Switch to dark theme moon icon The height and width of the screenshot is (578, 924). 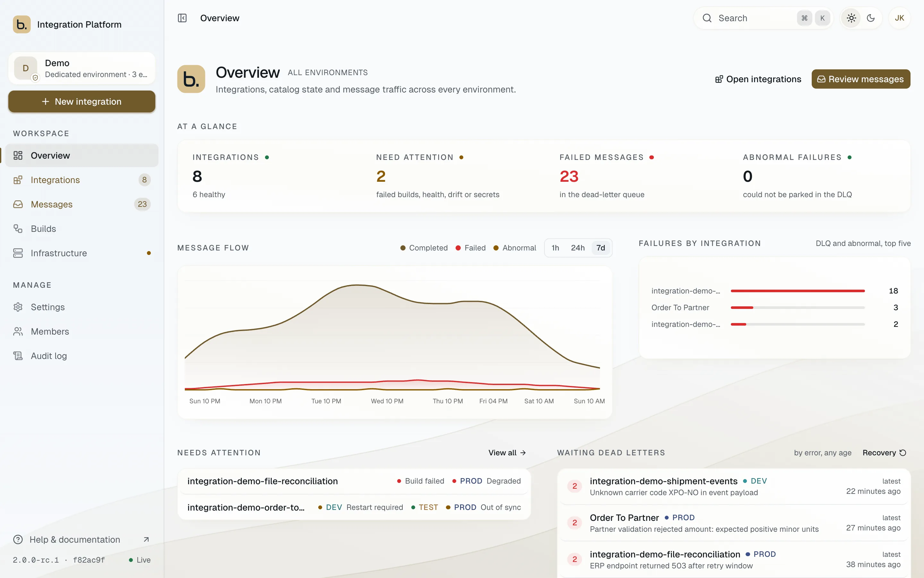pos(870,18)
